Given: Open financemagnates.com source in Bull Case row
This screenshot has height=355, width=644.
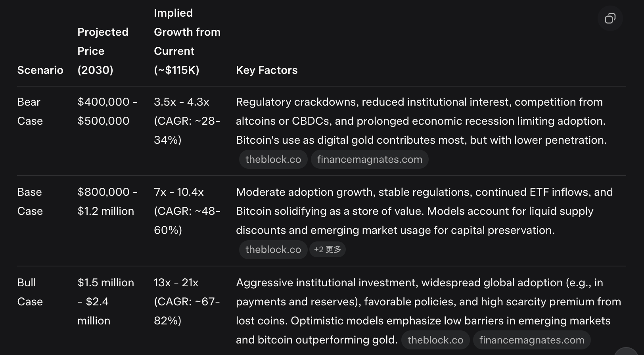Looking at the screenshot, I should point(532,340).
